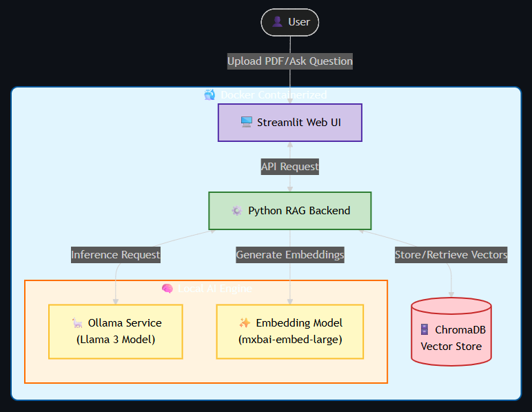Click the monitor icon beside Streamlit Web UI
Image resolution: width=532 pixels, height=412 pixels.
247,122
